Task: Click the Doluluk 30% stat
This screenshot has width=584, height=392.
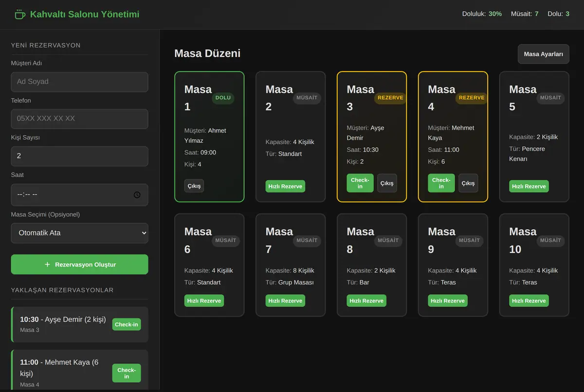Action: pos(482,14)
